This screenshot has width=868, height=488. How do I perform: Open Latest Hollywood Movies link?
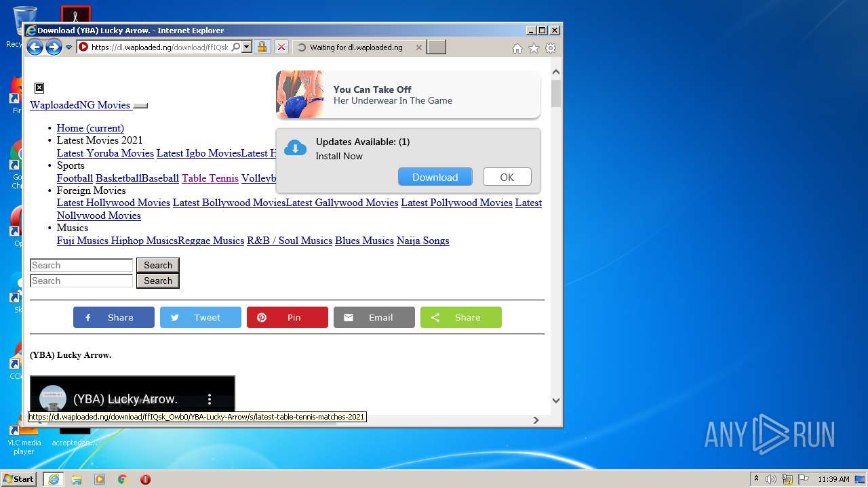click(x=113, y=203)
